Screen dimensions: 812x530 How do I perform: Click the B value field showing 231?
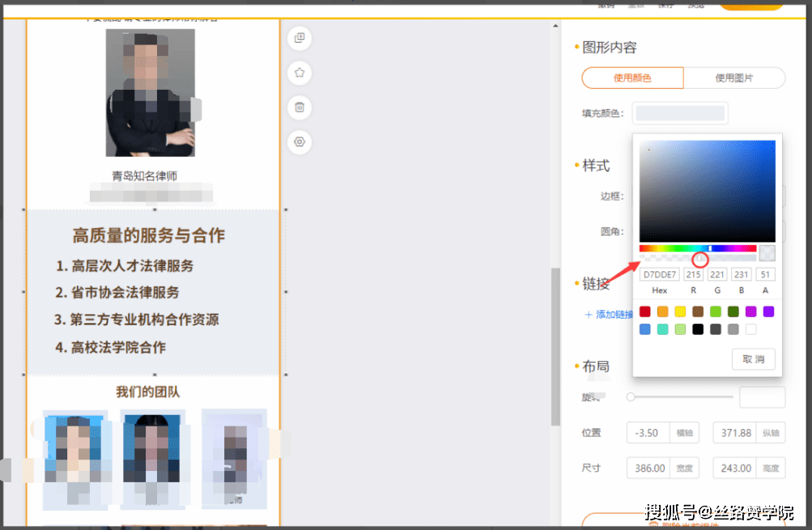(741, 274)
